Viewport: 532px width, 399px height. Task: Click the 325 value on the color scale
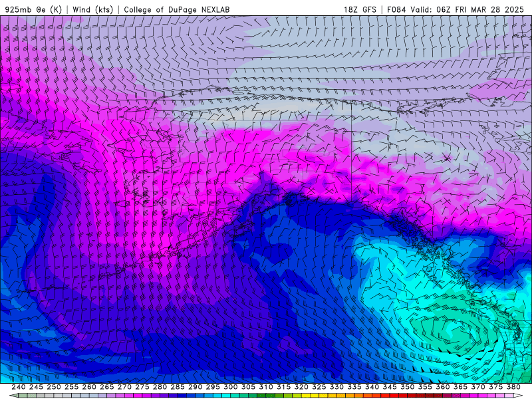(319, 387)
